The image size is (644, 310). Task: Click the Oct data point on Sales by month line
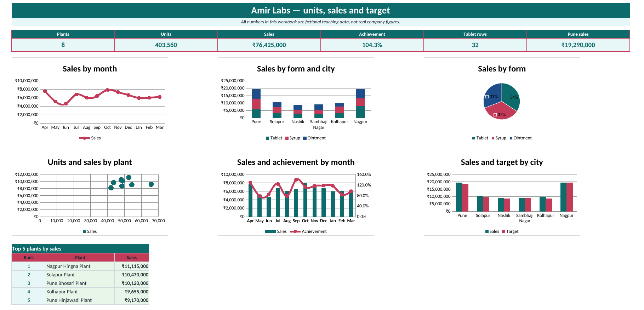click(x=108, y=90)
